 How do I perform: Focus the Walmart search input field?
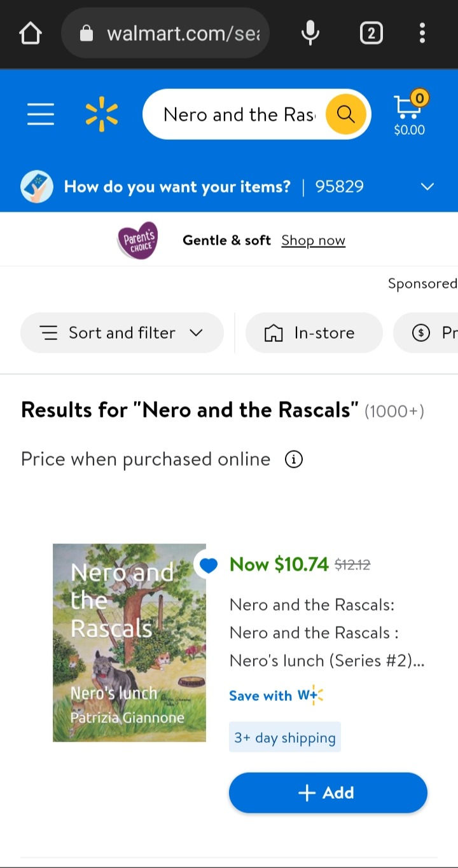pos(239,114)
